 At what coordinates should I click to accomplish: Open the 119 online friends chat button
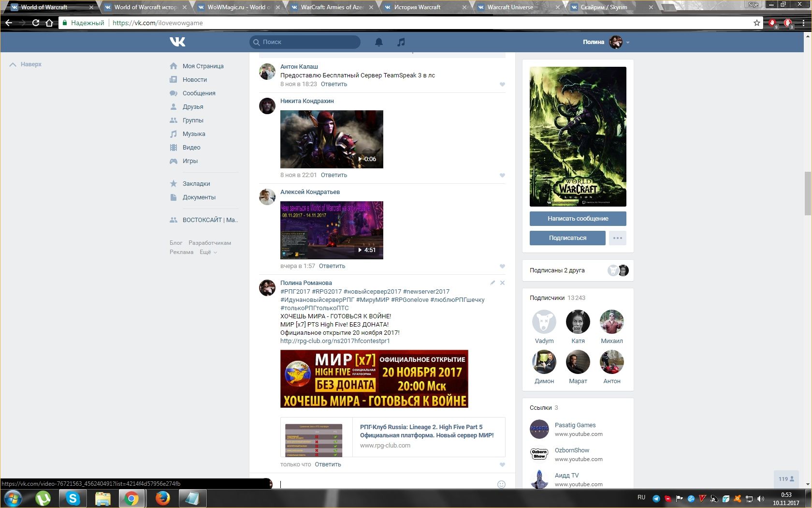tap(786, 479)
